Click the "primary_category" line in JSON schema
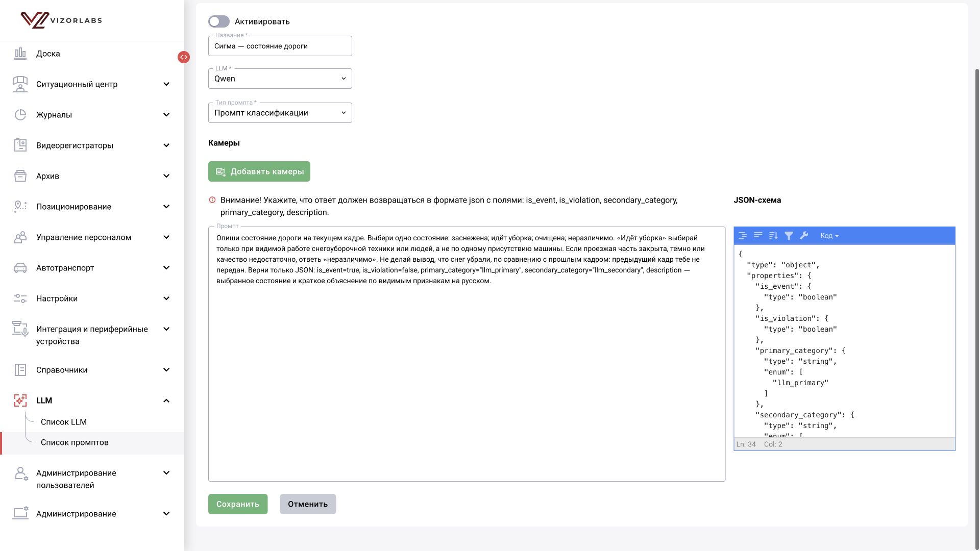The image size is (980, 551). (x=800, y=350)
